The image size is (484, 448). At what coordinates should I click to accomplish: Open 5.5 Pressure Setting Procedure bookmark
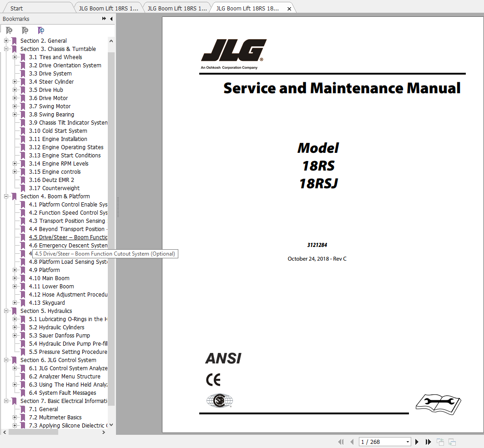68,352
